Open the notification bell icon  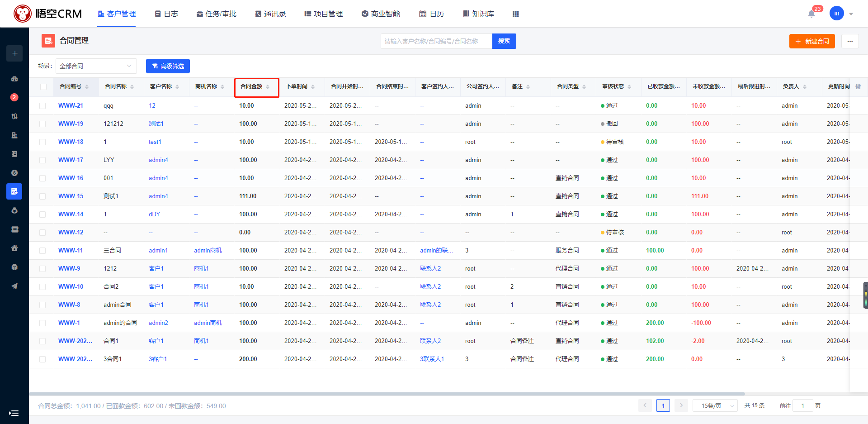coord(811,14)
